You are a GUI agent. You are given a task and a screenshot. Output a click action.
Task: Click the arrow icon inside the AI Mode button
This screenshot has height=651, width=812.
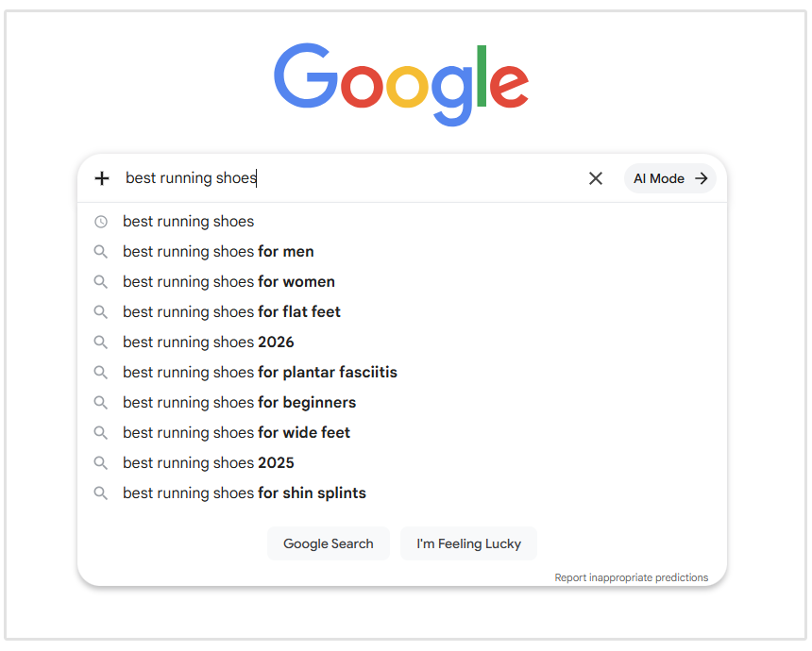coord(701,178)
